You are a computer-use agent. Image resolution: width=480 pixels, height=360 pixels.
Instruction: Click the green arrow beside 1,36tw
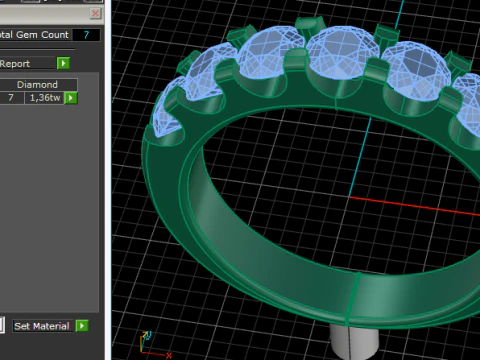pyautogui.click(x=71, y=98)
